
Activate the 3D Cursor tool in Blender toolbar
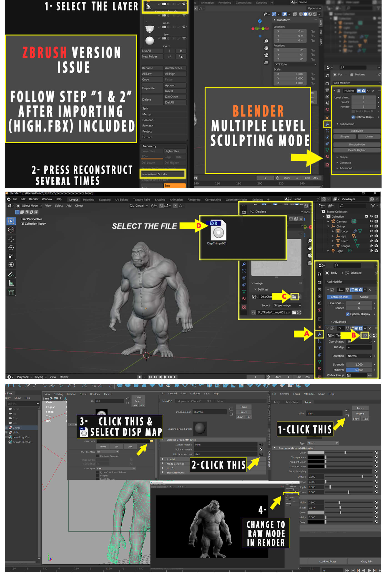click(x=11, y=230)
